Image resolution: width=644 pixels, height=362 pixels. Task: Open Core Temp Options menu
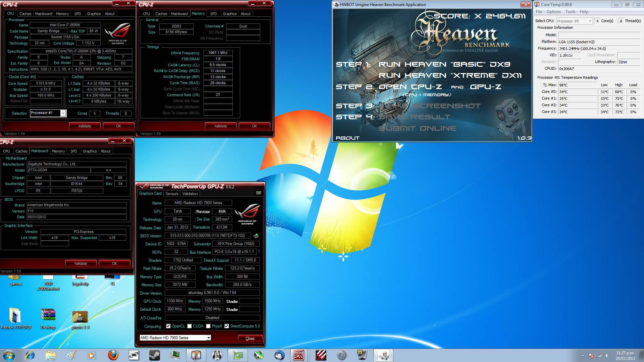pyautogui.click(x=554, y=12)
